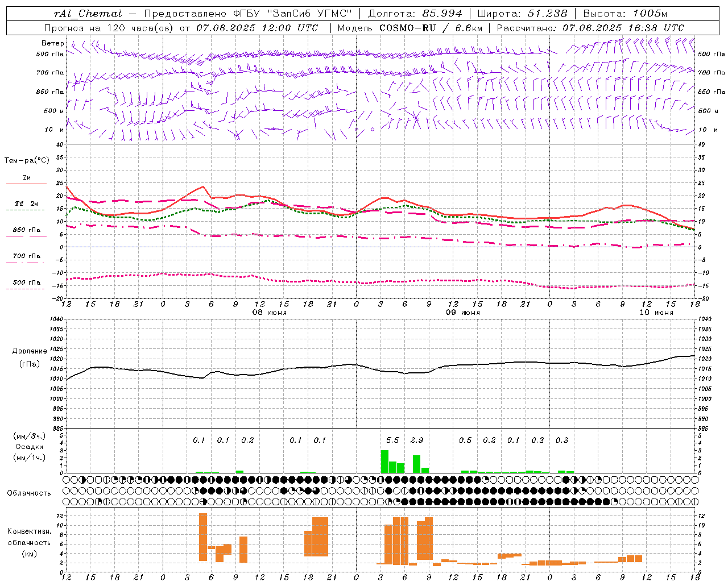Click the model name COSMO-RU / 6.6км

point(431,28)
